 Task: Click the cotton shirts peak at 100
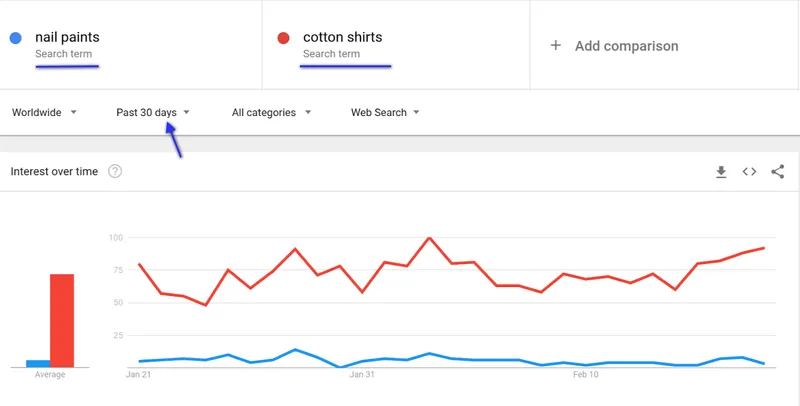(429, 238)
